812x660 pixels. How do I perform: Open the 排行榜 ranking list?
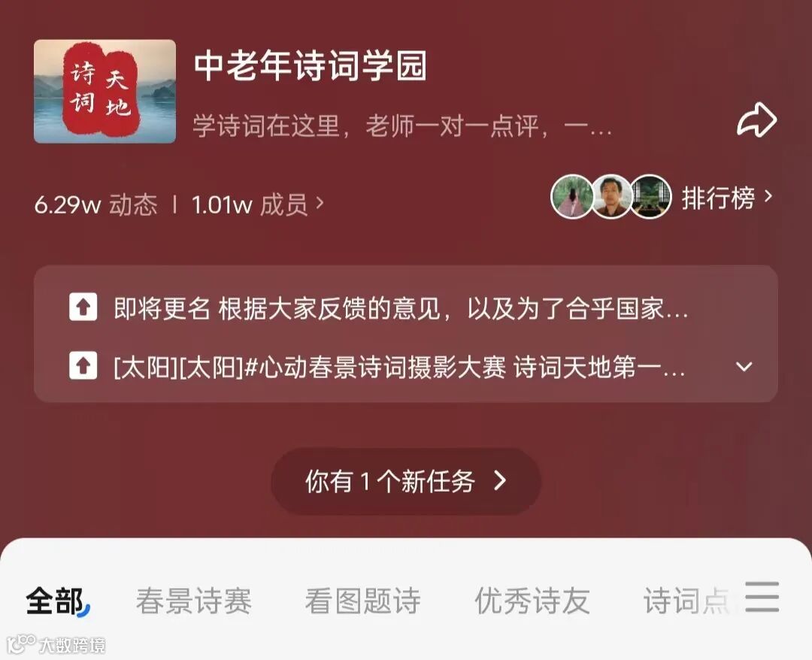point(726,197)
